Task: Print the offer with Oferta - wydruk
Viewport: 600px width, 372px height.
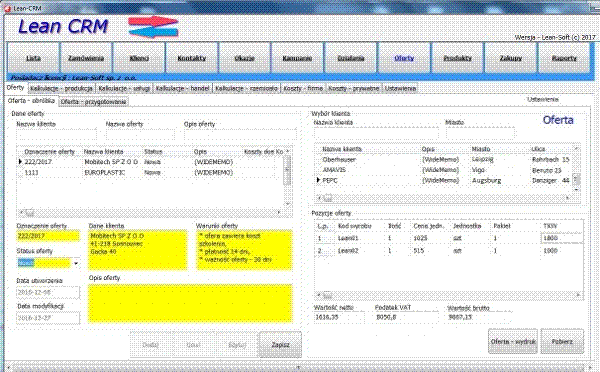Action: (513, 341)
